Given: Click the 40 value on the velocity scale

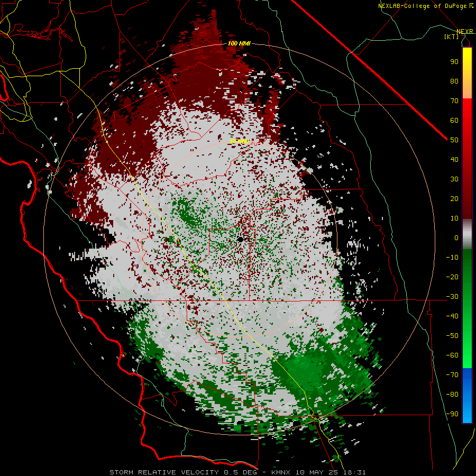Looking at the screenshot, I should click(454, 159).
